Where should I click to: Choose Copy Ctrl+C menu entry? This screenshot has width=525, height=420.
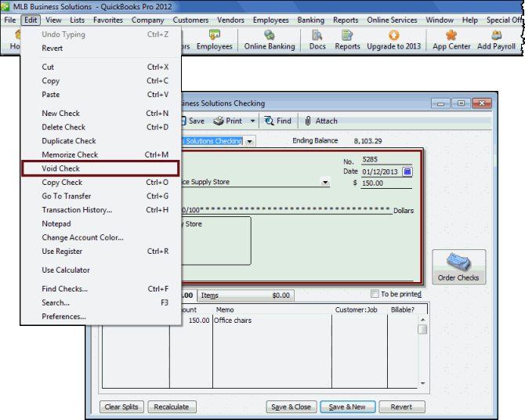click(x=100, y=81)
